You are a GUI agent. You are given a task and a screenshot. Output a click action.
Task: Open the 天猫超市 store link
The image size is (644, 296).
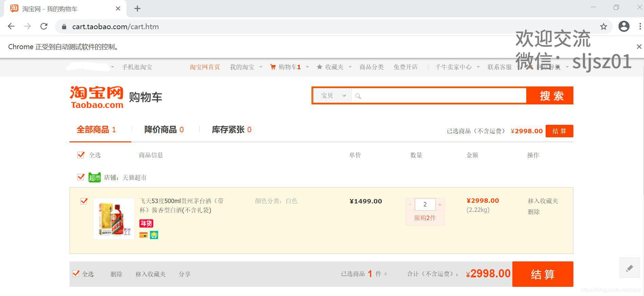click(134, 177)
